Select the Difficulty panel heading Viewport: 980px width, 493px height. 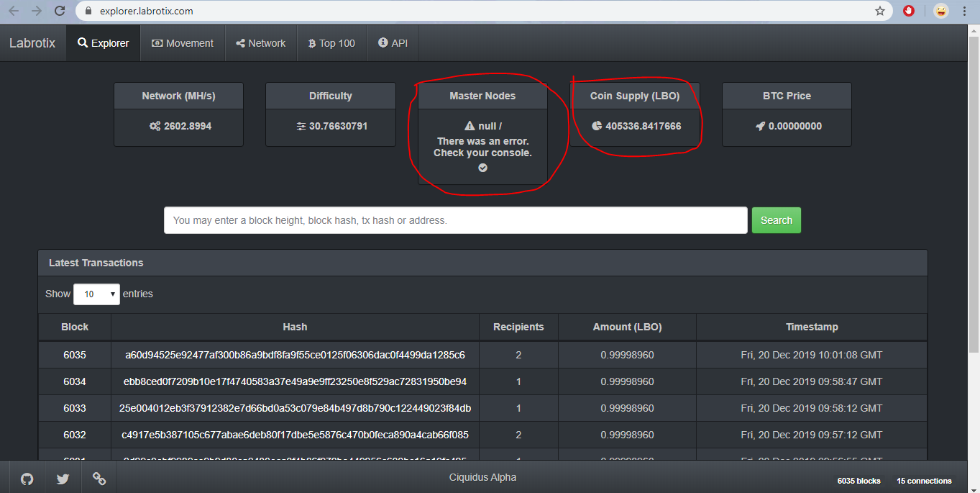coord(331,96)
